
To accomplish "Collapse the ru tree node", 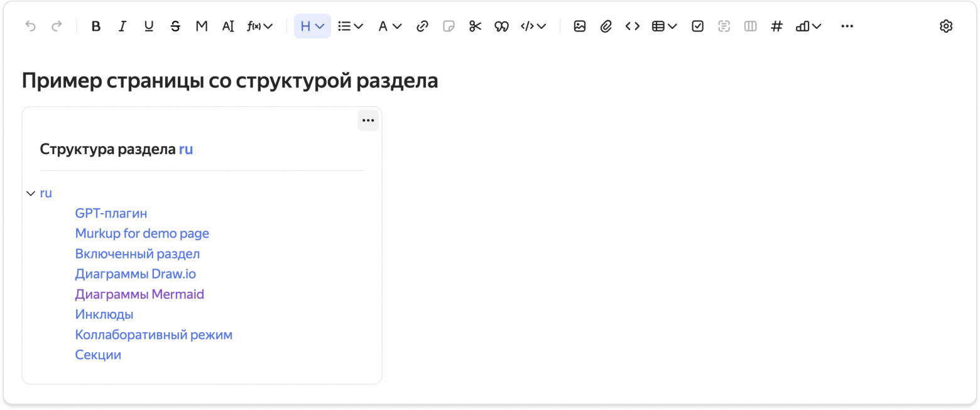I will [30, 193].
